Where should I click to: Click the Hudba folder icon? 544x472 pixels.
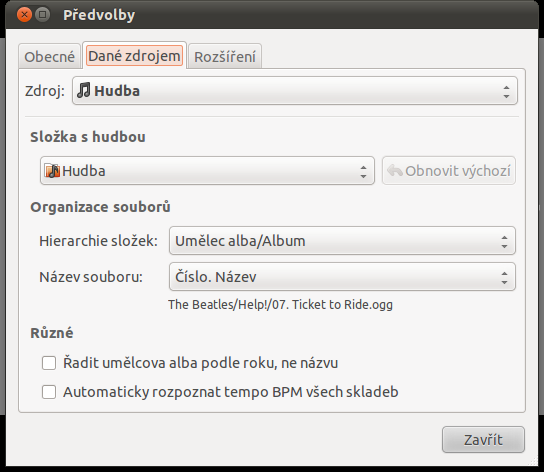(x=52, y=171)
